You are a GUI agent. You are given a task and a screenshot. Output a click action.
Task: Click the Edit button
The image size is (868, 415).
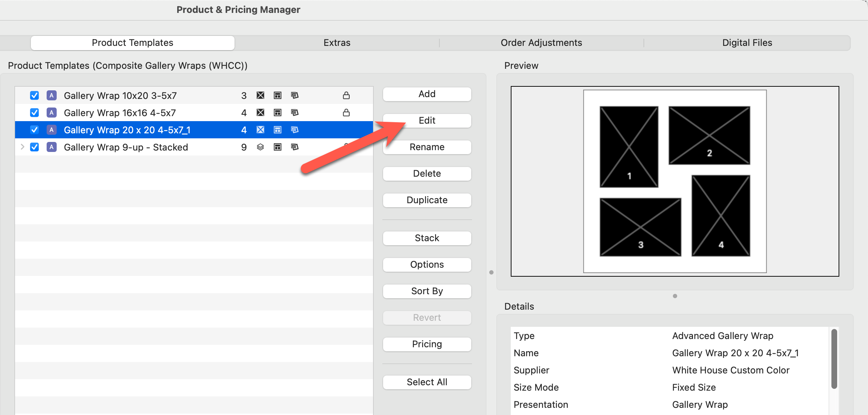tap(427, 120)
